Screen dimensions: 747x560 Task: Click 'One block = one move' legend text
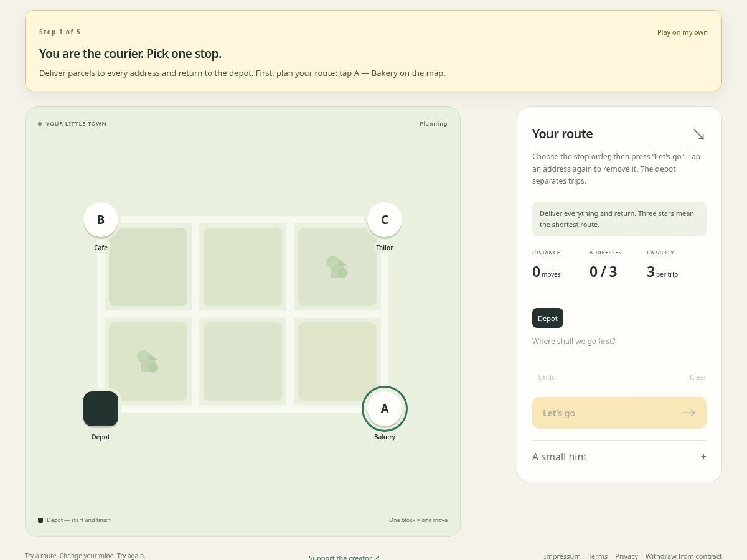418,520
